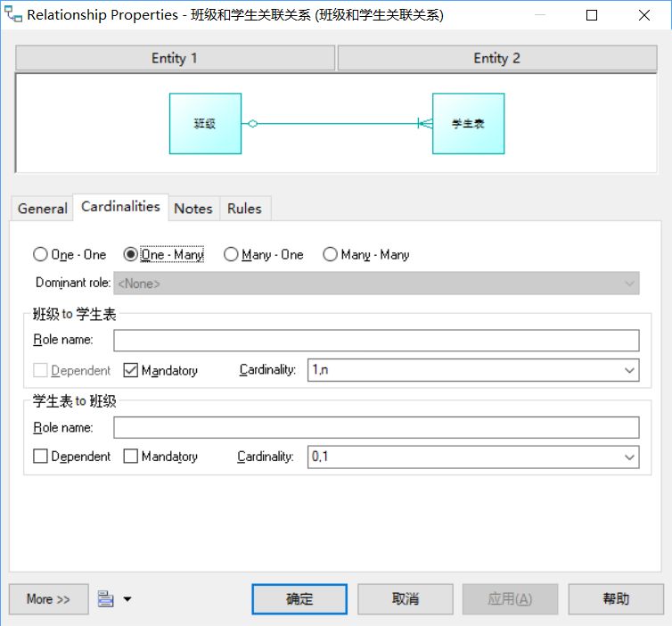Image resolution: width=672 pixels, height=626 pixels.
Task: Switch to the Notes tab
Action: click(193, 209)
